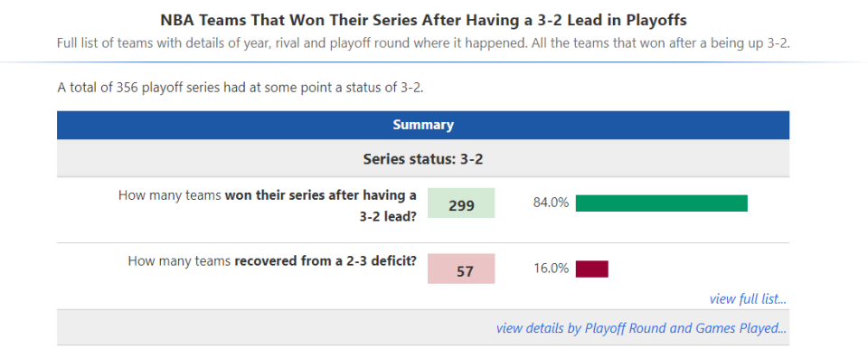Viewport: 868px width, 359px height.
Task: Click the "Series status: 3-2" row
Action: [423, 159]
